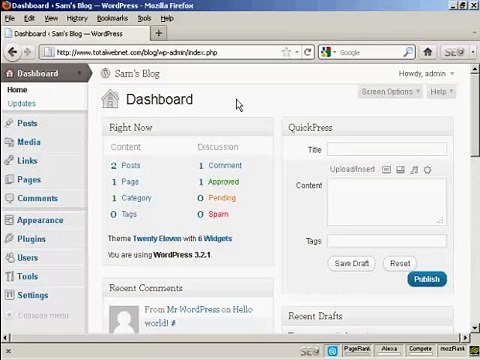
Task: Click the Posts pushpin icon in sidebar
Action: (9, 123)
